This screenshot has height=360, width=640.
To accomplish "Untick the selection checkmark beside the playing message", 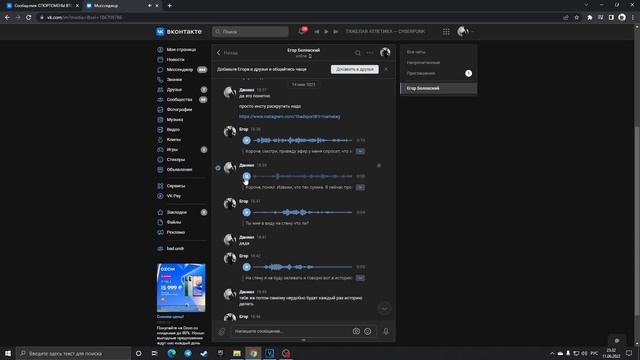I will point(218,168).
